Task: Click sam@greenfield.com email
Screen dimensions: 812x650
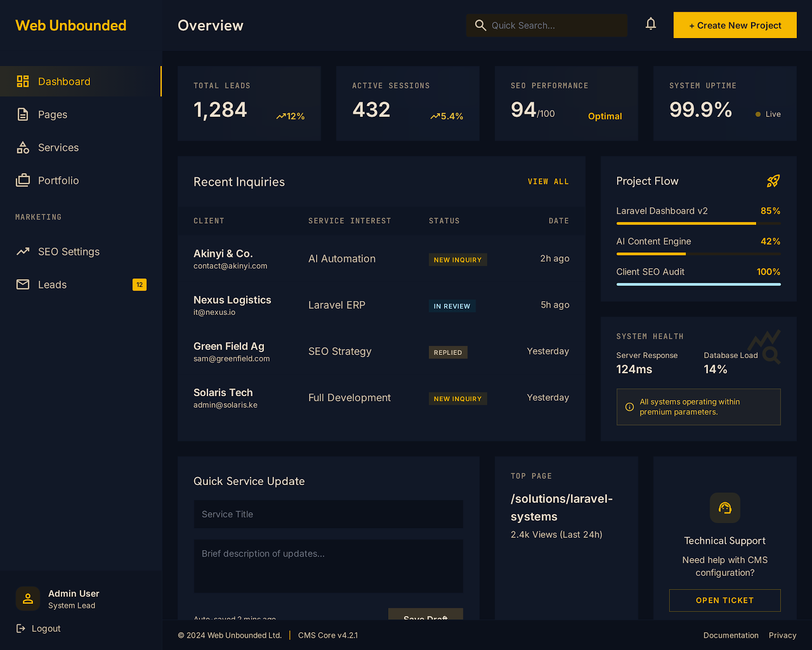Action: [x=231, y=359]
